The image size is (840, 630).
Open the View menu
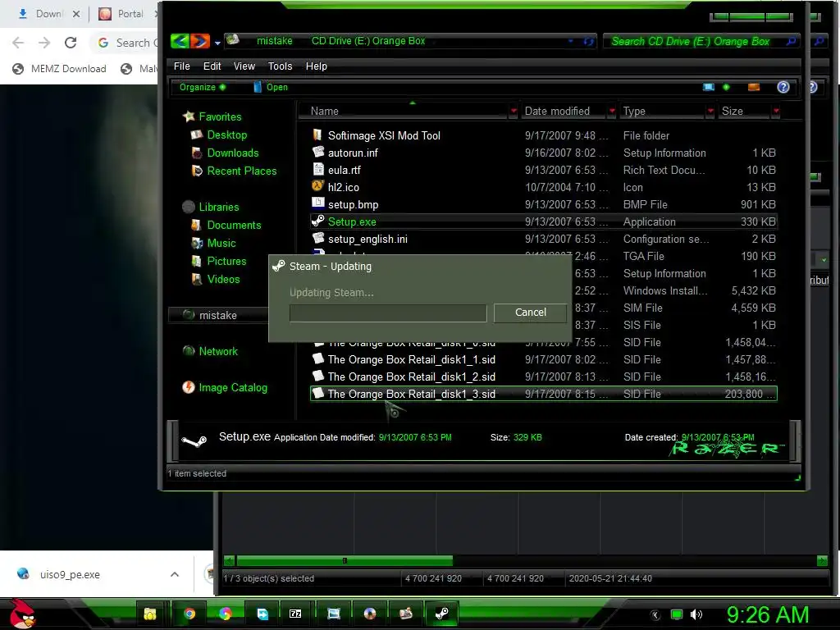pyautogui.click(x=244, y=66)
